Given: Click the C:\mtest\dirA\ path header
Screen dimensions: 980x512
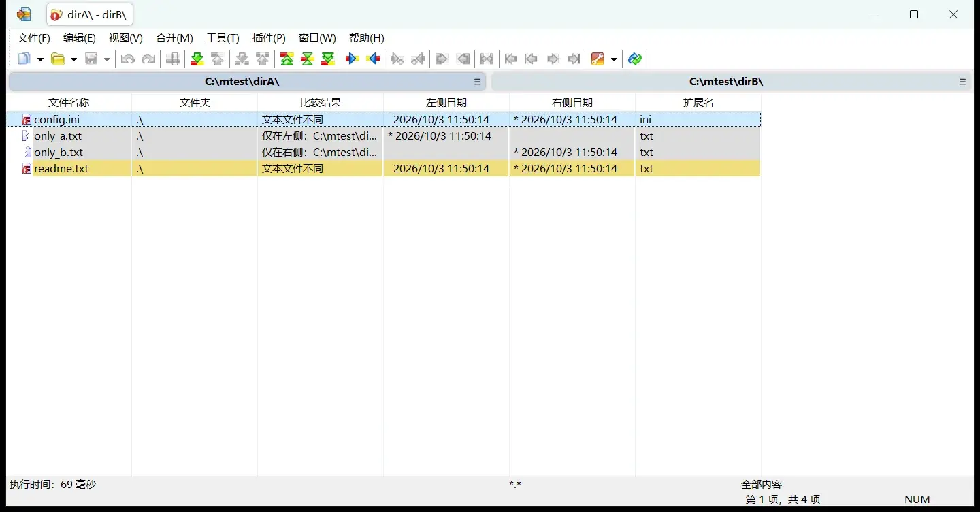Looking at the screenshot, I should [x=242, y=82].
